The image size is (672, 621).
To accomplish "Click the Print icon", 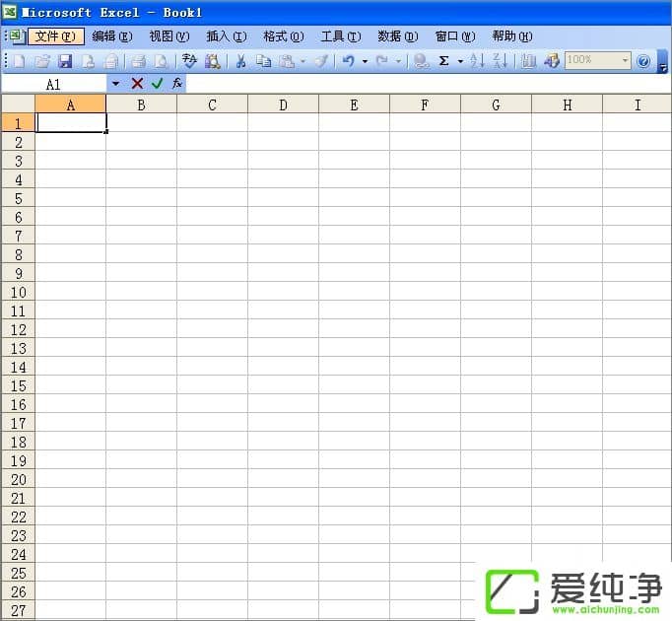I will 138,61.
